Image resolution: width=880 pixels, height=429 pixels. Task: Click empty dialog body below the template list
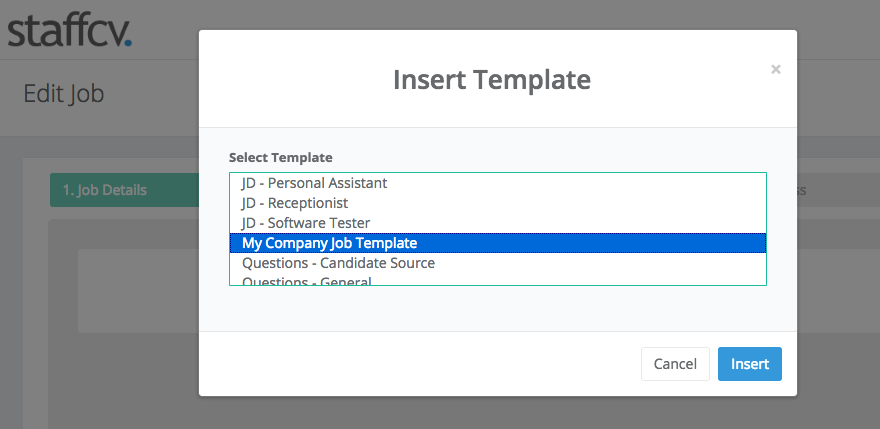[x=497, y=308]
